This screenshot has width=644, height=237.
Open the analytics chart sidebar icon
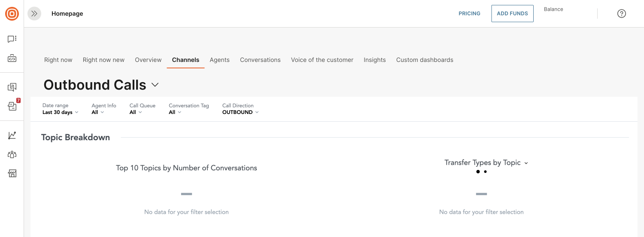(12, 135)
